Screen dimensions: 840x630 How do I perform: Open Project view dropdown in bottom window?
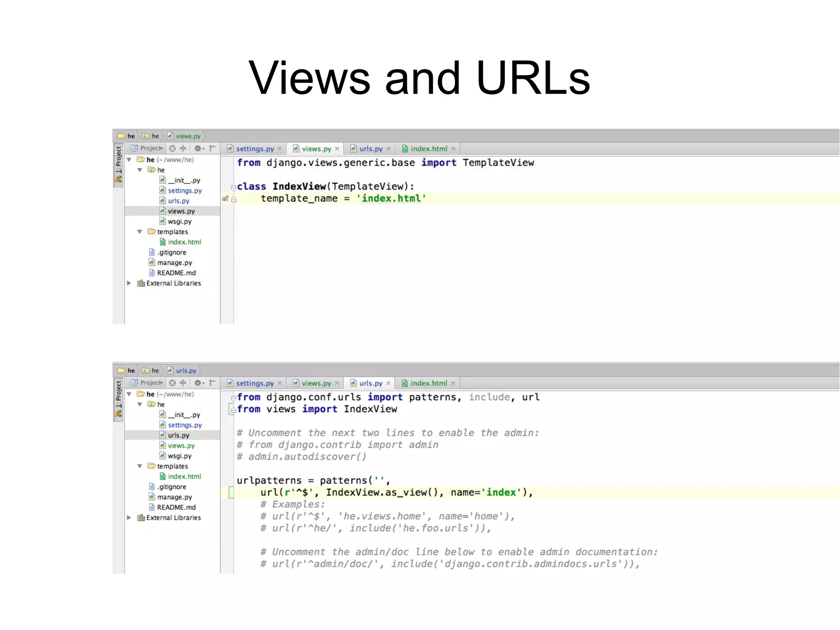(x=147, y=383)
